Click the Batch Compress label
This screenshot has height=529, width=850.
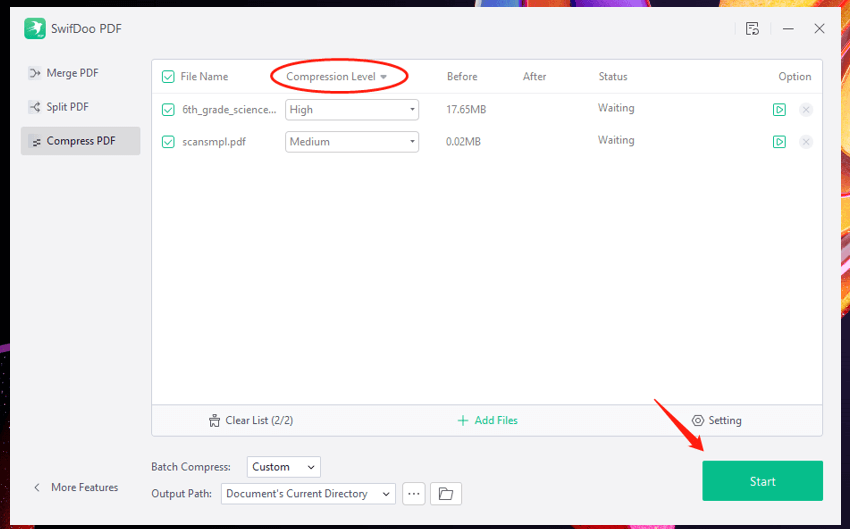191,467
